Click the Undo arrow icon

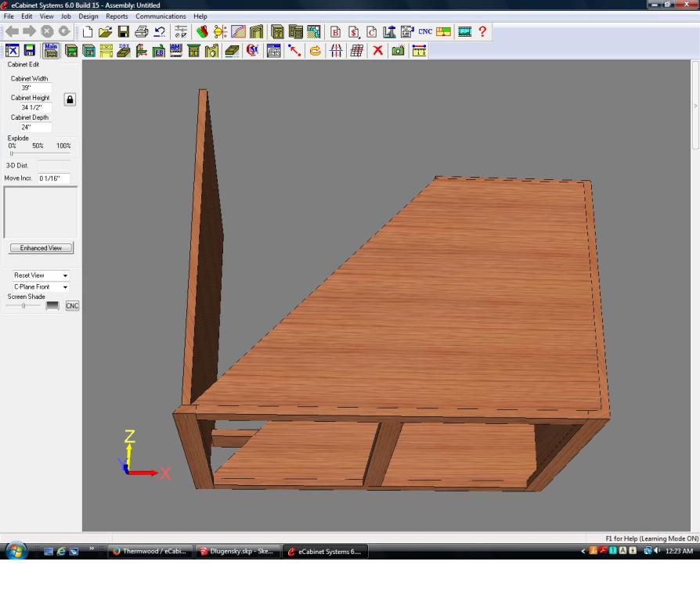159,32
